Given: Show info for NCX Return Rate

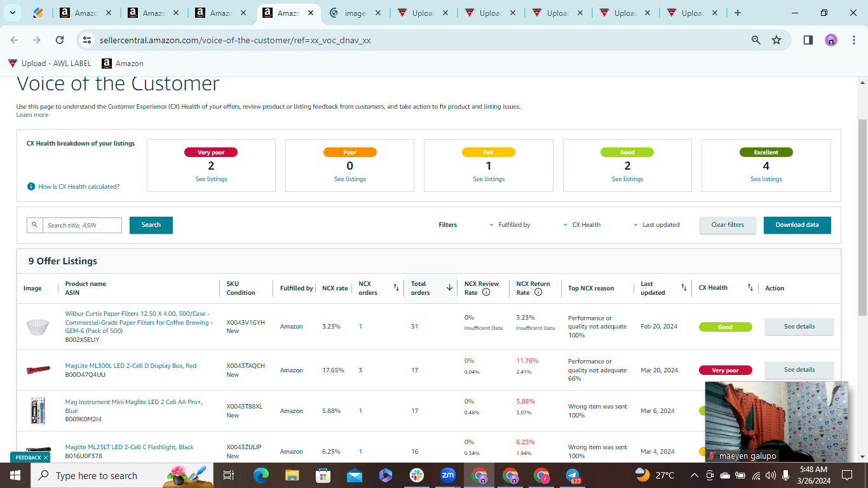Looking at the screenshot, I should point(538,292).
